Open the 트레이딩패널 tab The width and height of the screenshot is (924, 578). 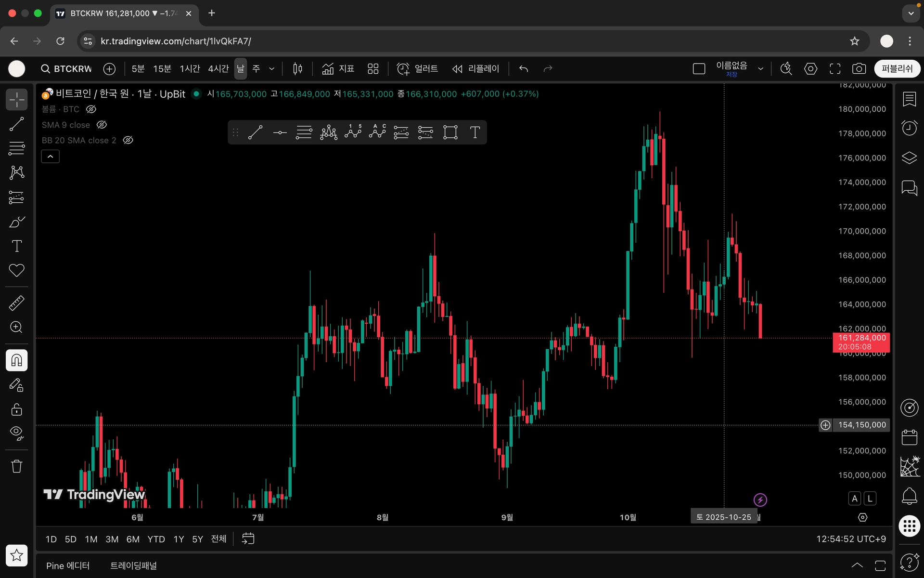[133, 565]
